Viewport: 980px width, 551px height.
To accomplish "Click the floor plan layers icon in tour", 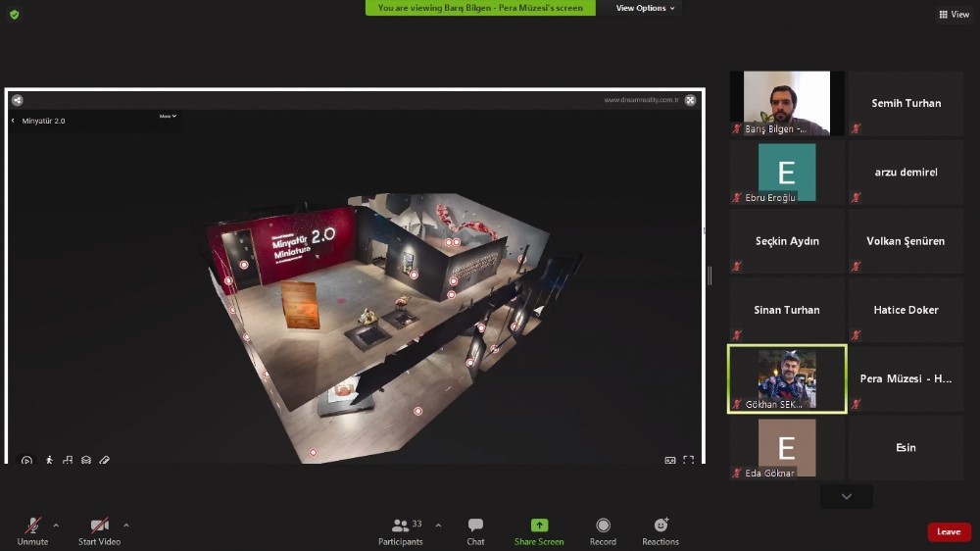I will pyautogui.click(x=86, y=460).
